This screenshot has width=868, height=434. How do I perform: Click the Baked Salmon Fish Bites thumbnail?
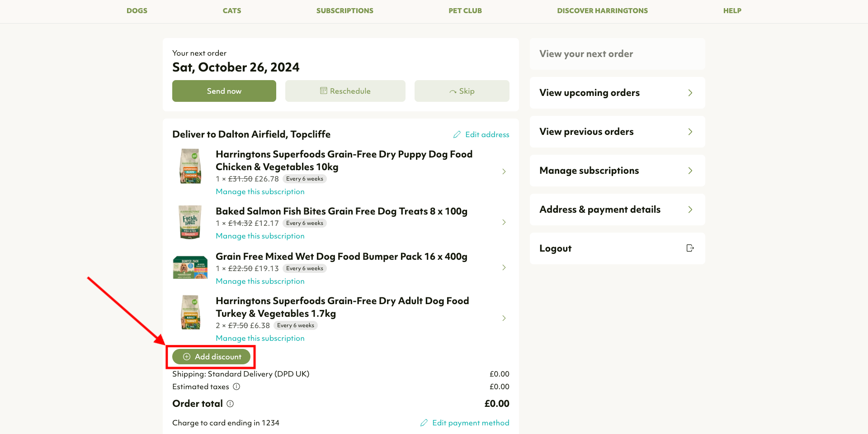[x=190, y=222]
